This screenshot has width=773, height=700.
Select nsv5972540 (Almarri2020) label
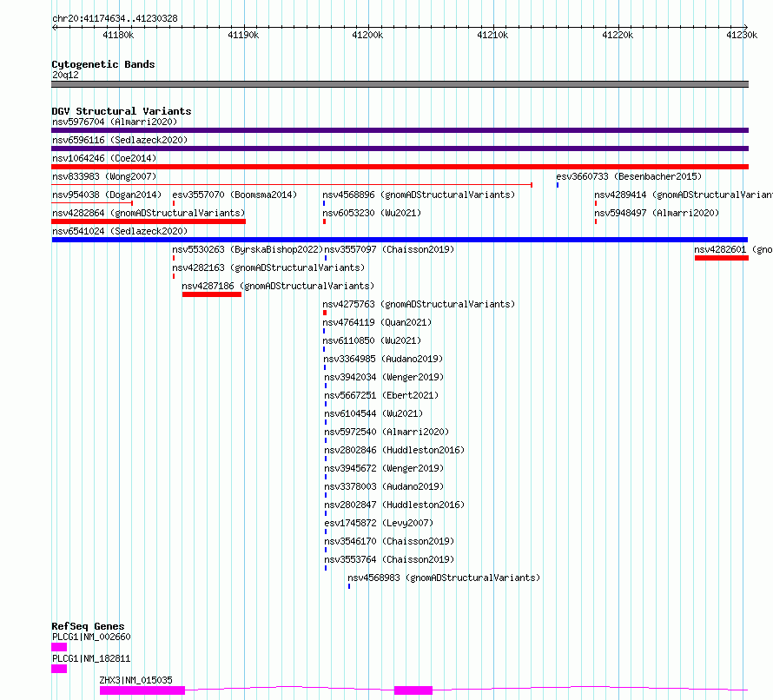pyautogui.click(x=386, y=432)
